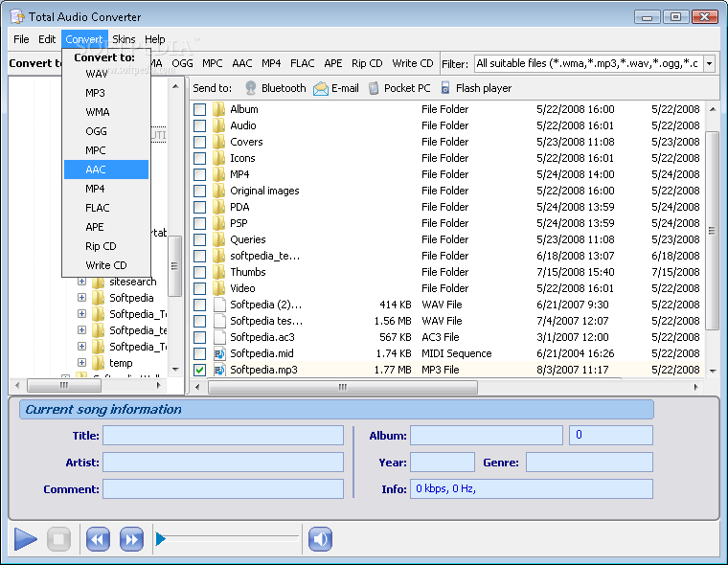
Task: Click Write CD toolbar button
Action: 412,63
